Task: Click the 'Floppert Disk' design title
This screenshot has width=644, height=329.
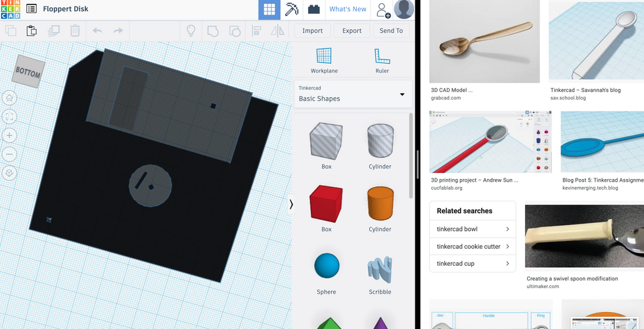Action: point(66,9)
